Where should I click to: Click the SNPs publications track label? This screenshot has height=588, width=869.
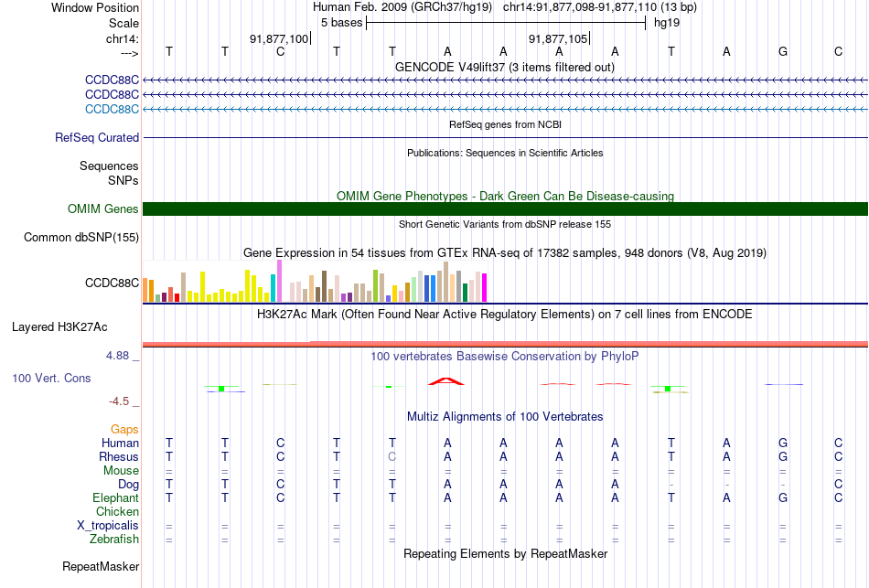(123, 181)
